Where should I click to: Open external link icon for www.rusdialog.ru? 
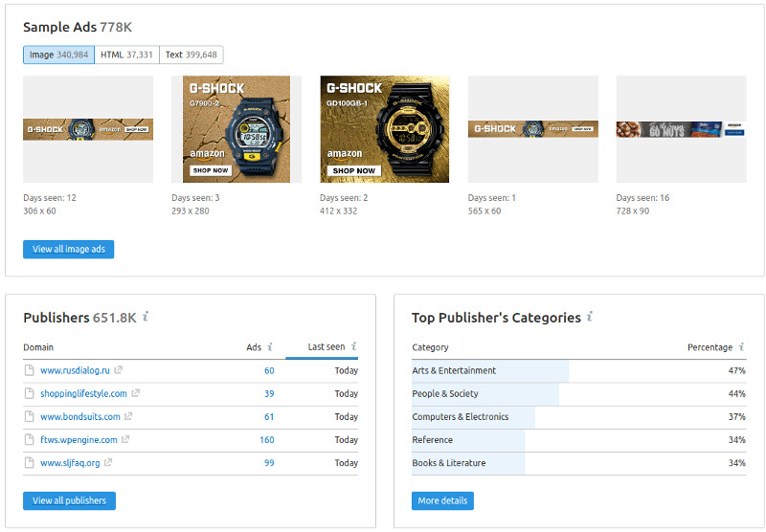[x=118, y=370]
